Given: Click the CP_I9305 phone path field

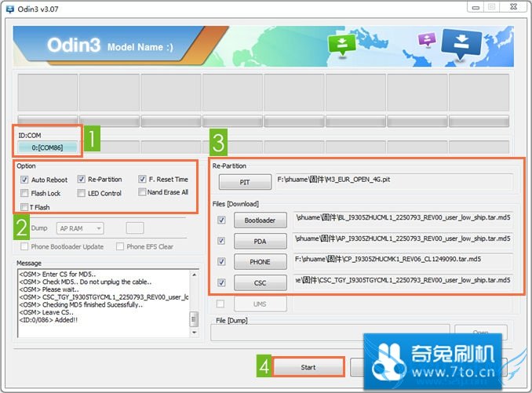Looking at the screenshot, I should tap(403, 260).
